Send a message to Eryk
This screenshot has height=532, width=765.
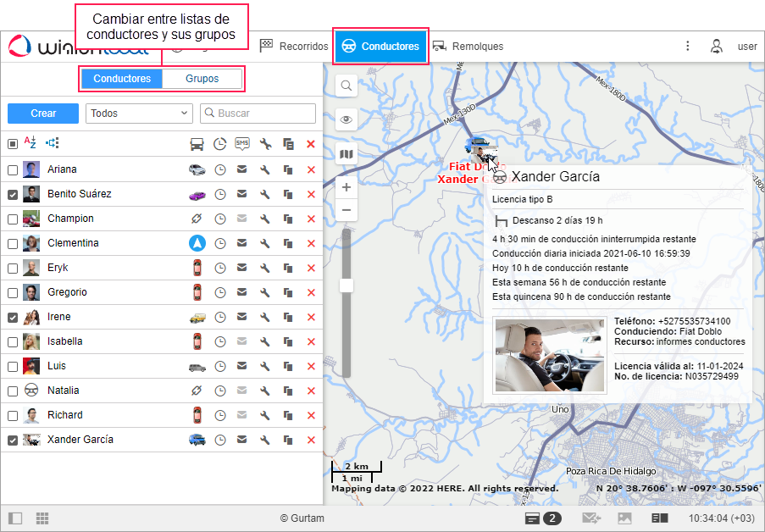pos(242,268)
